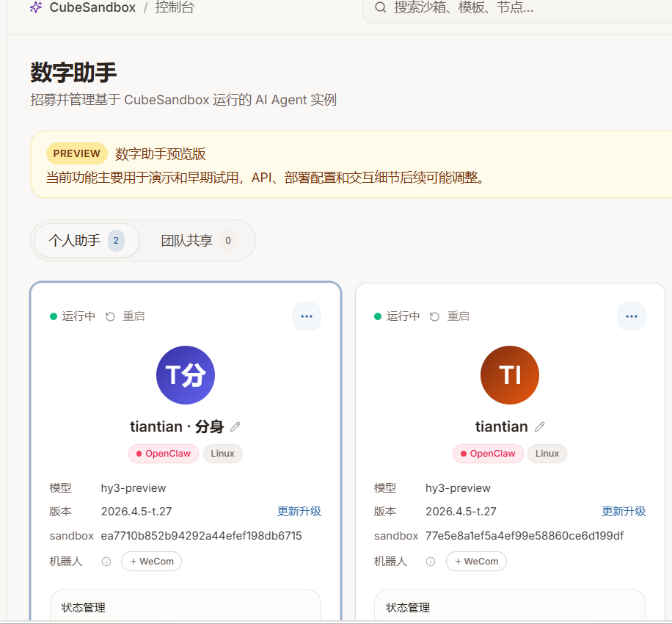Click version 2026.4.5-t.27 on tiantian · 分身 card
The height and width of the screenshot is (624, 672).
tap(136, 512)
